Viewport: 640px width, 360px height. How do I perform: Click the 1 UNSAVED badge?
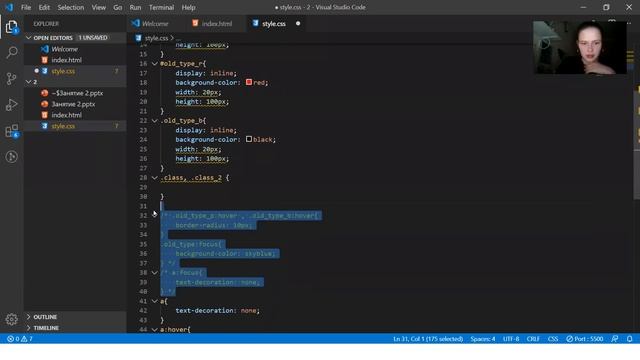point(93,38)
